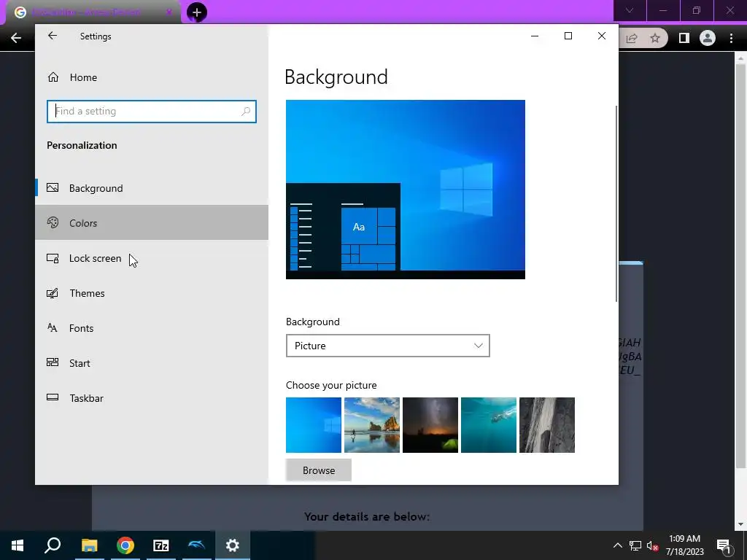This screenshot has width=747, height=560.
Task: Click the Chrome browser back arrow
Action: coord(16,38)
